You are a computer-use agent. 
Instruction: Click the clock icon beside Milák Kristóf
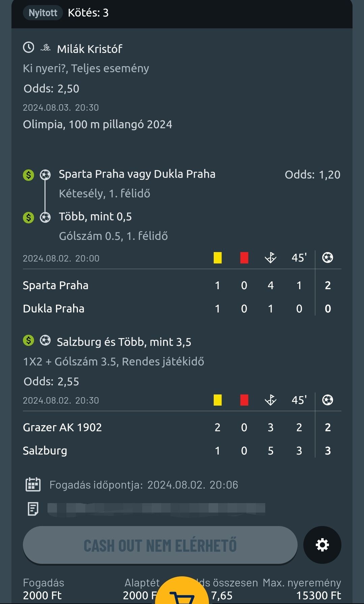click(29, 48)
